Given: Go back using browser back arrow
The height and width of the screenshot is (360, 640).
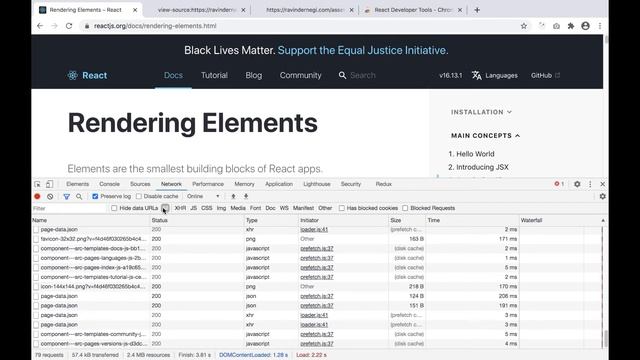Looking at the screenshot, I should (40, 26).
